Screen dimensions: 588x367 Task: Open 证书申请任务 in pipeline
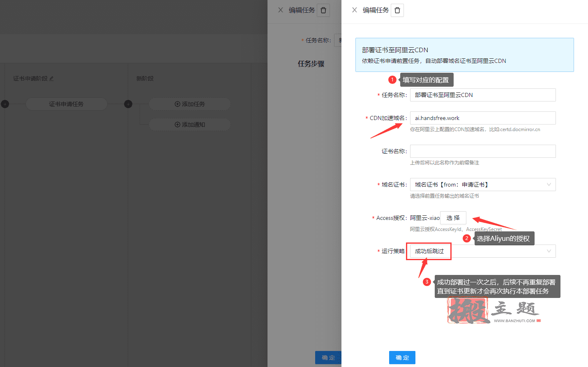67,104
